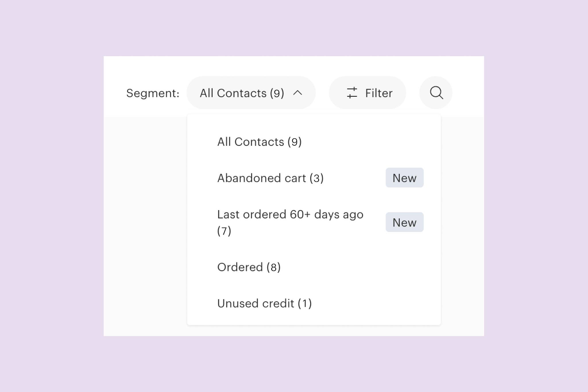
Task: Click the "Segment:" label text
Action: (x=153, y=93)
